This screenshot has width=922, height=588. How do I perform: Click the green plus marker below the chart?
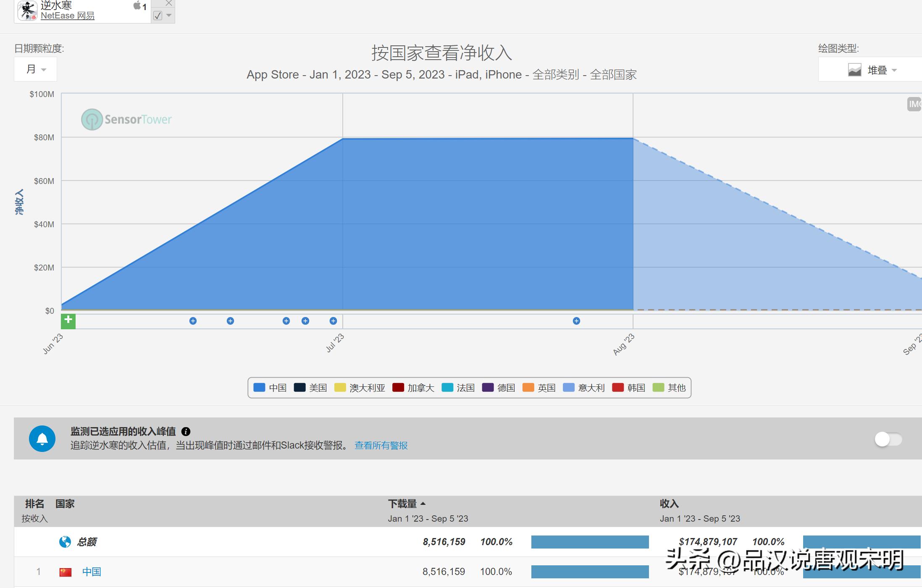coord(68,320)
